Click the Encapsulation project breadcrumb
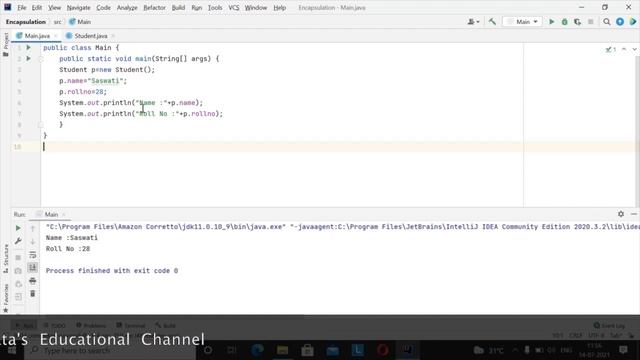 [x=26, y=22]
